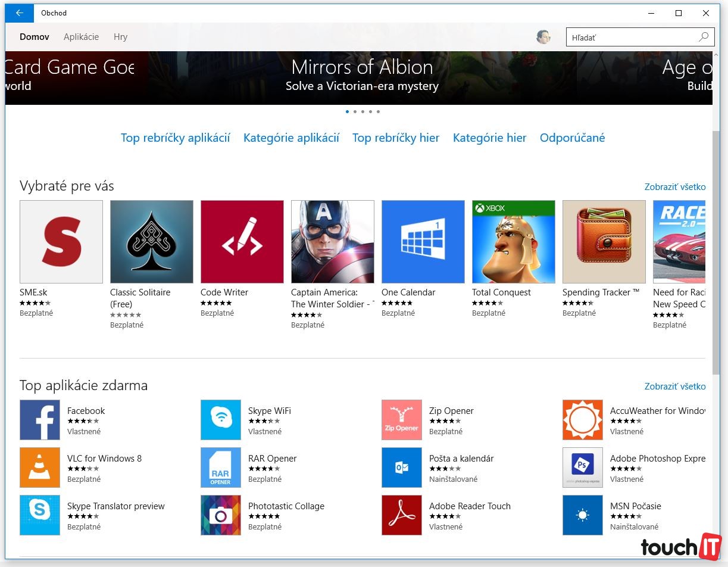The image size is (728, 567).
Task: Select the last carousel page dot
Action: click(378, 111)
